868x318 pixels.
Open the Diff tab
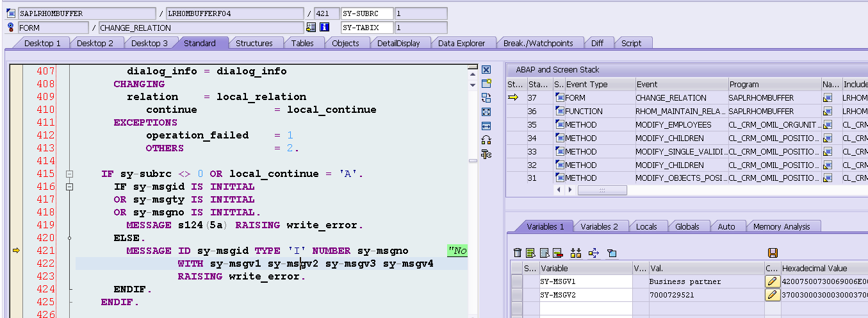tap(597, 43)
